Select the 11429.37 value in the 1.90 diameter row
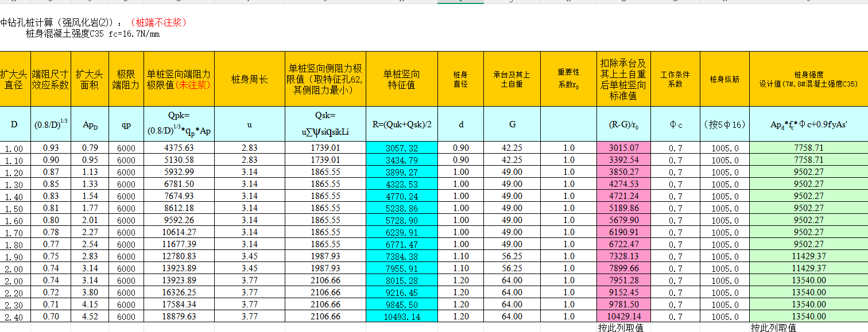 click(x=808, y=256)
